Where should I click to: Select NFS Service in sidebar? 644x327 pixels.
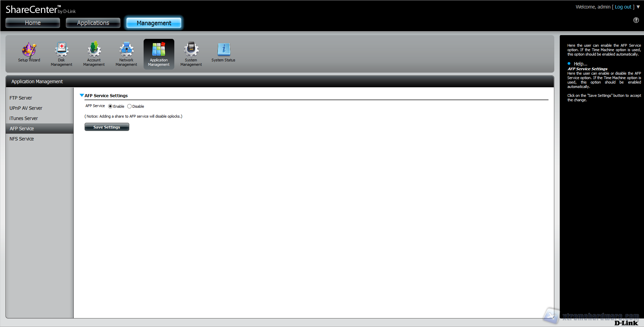point(22,139)
